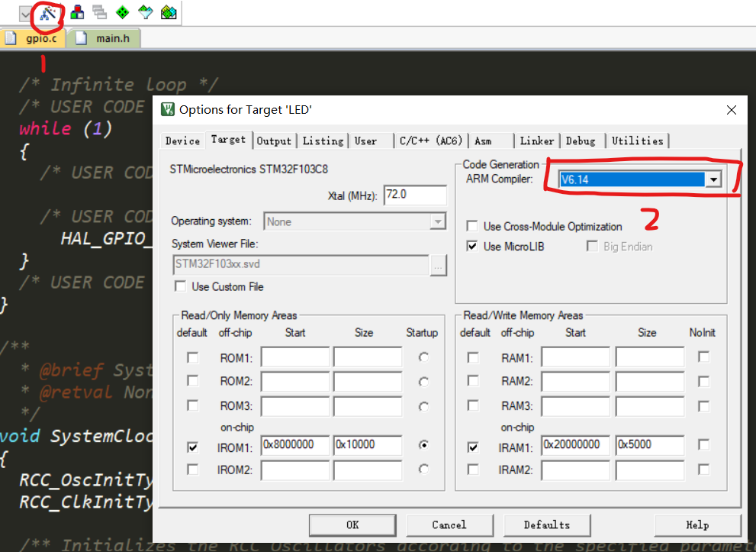Enable NoInit checkbox for IRAM1

pos(703,444)
